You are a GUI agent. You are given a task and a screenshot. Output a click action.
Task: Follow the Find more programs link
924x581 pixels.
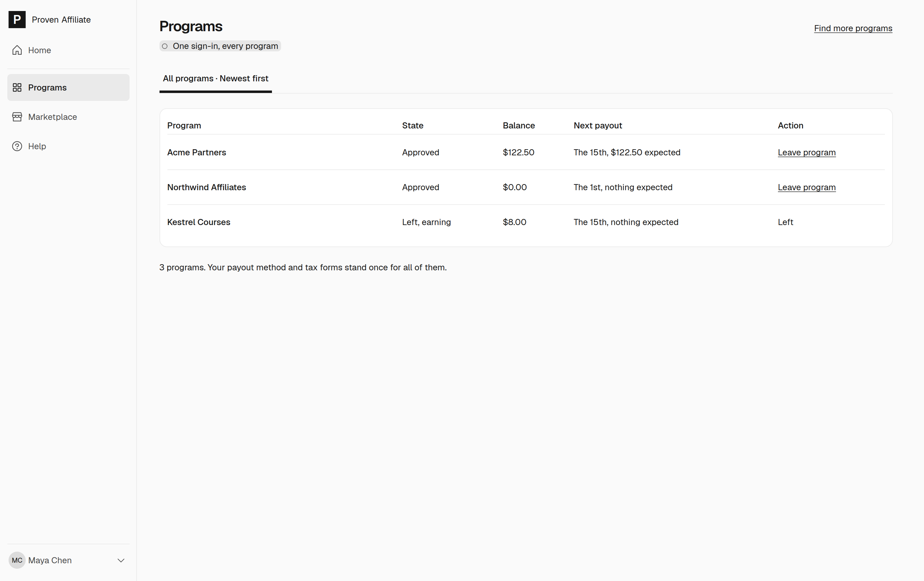[853, 28]
